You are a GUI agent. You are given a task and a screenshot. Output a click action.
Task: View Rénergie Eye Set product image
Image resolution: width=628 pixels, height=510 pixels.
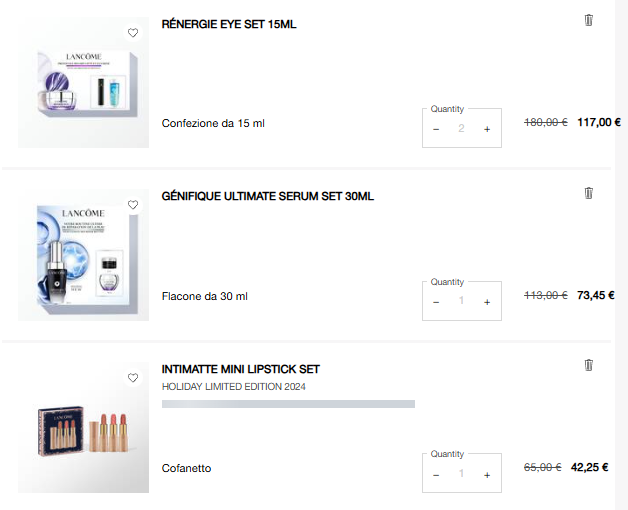tap(84, 85)
